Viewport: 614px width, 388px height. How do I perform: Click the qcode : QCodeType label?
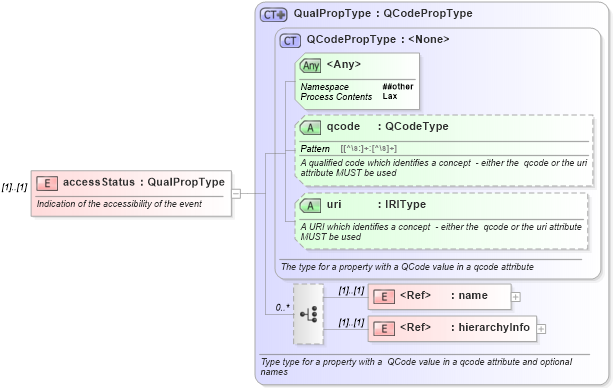tap(388, 126)
